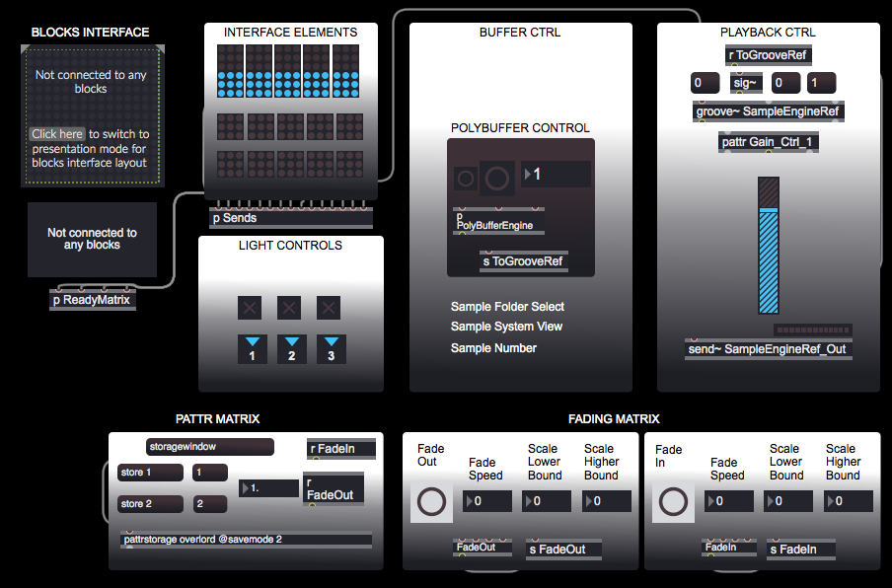Viewport: 892px width, 588px height.
Task: Click the '1' message box above groove~
Action: [821, 83]
